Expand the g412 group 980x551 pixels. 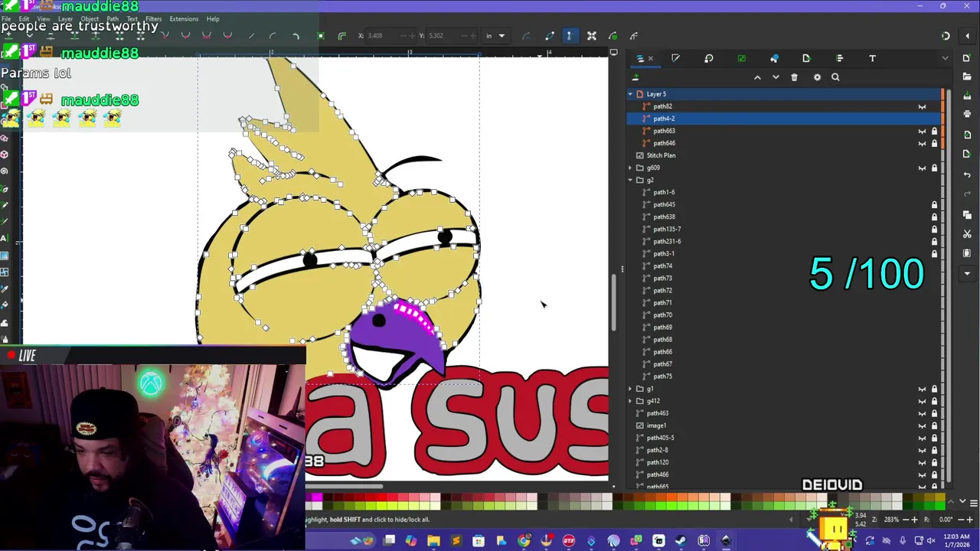click(630, 401)
